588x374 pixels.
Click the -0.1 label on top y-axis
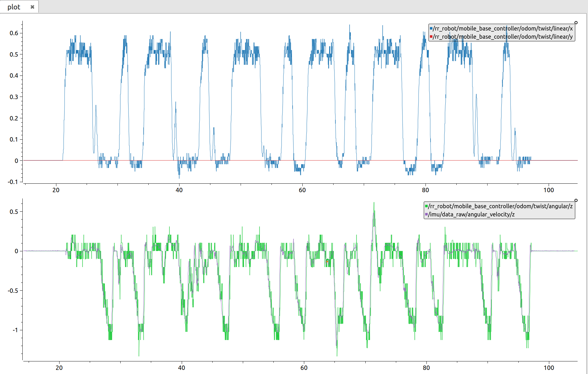tap(13, 182)
